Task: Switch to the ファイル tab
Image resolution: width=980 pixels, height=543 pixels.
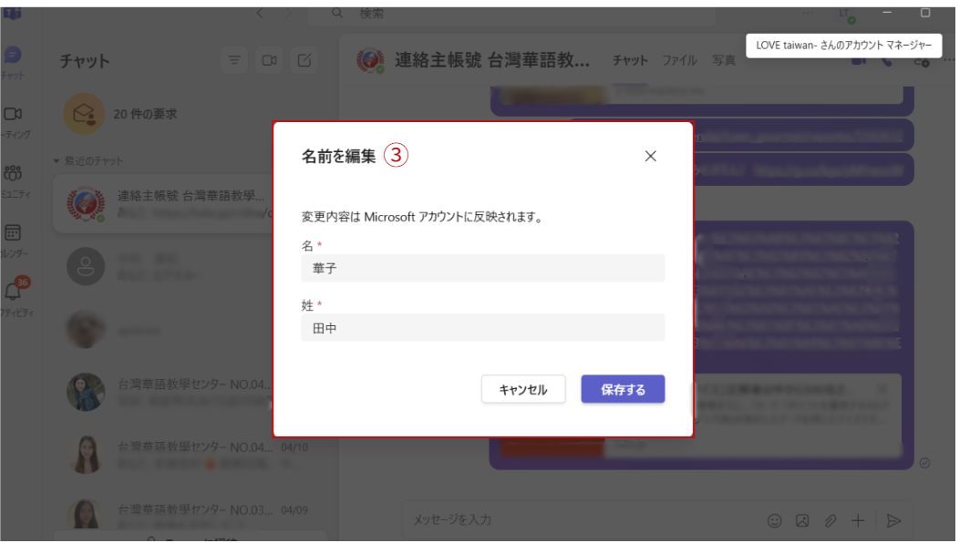Action: pyautogui.click(x=679, y=60)
